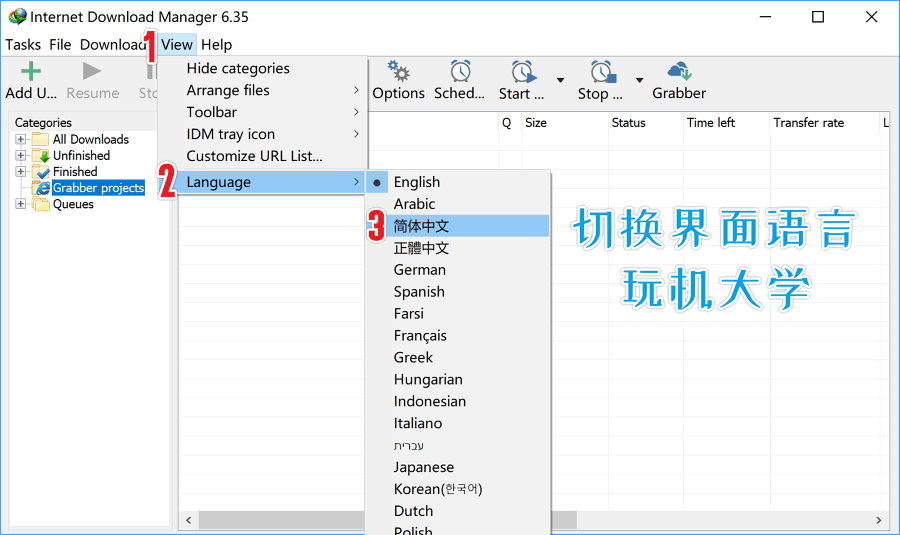Screen dimensions: 900x535
Task: Expand the Queues tree node
Action: [20, 204]
